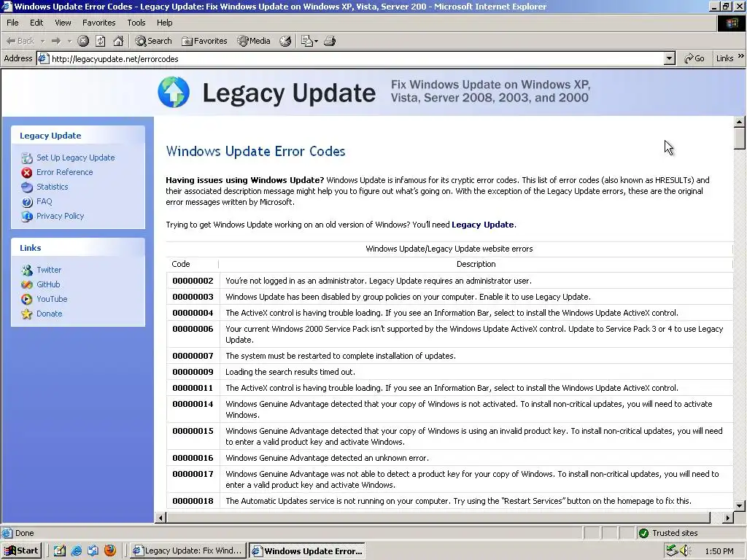Print the page with the Print icon
Screen dimensions: 747x560
pyautogui.click(x=330, y=41)
